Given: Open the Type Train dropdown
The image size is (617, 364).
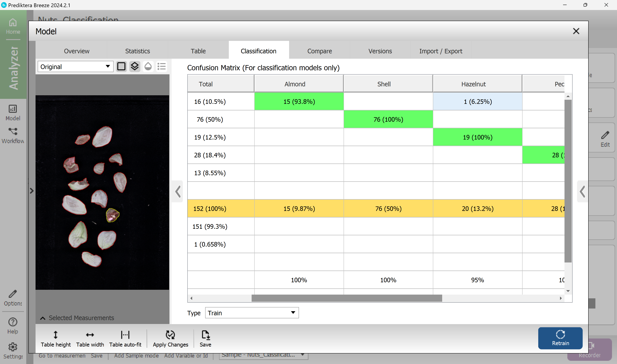Looking at the screenshot, I should [252, 313].
